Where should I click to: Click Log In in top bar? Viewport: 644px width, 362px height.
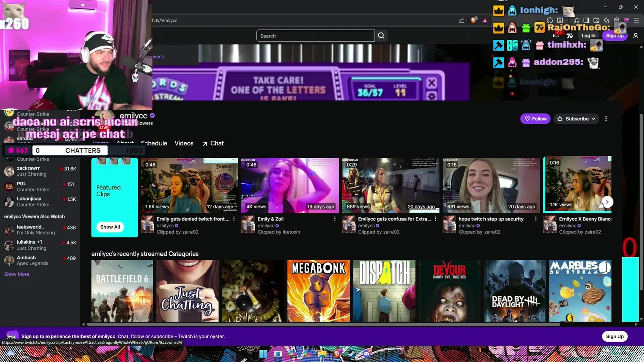coord(588,36)
